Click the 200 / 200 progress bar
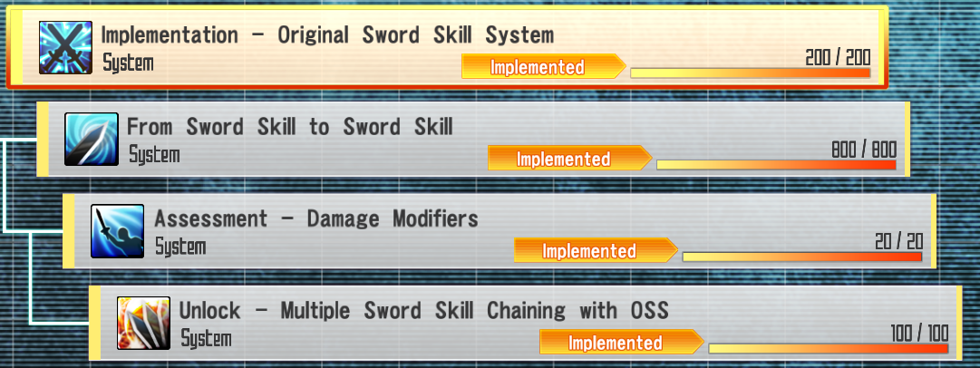Image resolution: width=980 pixels, height=368 pixels. [x=751, y=73]
